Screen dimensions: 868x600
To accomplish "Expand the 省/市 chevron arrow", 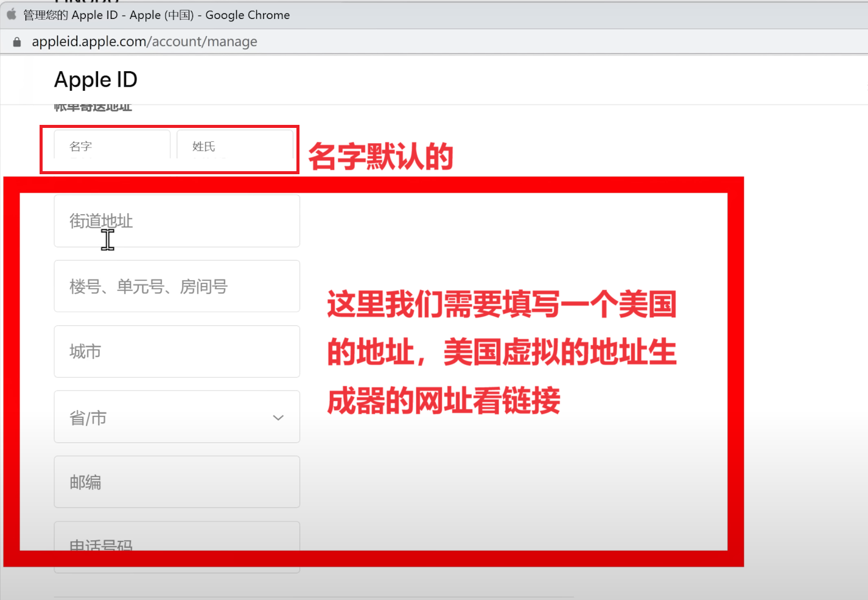I will click(x=278, y=418).
